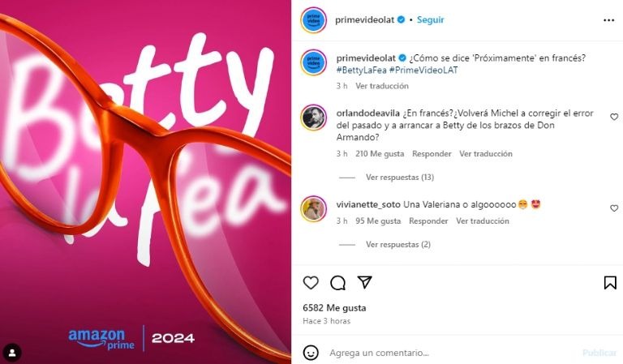Like the post with the heart icon
The height and width of the screenshot is (364, 623).
point(311,283)
